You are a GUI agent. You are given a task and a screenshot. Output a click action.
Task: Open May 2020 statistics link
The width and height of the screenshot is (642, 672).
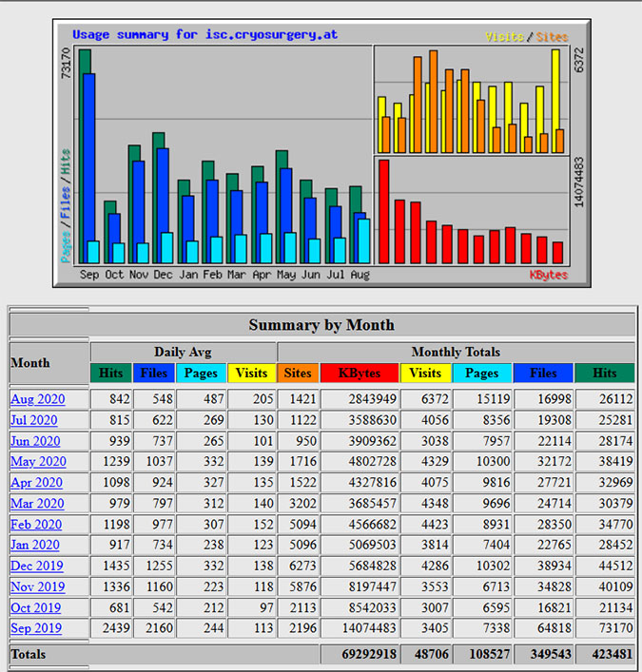tap(37, 462)
